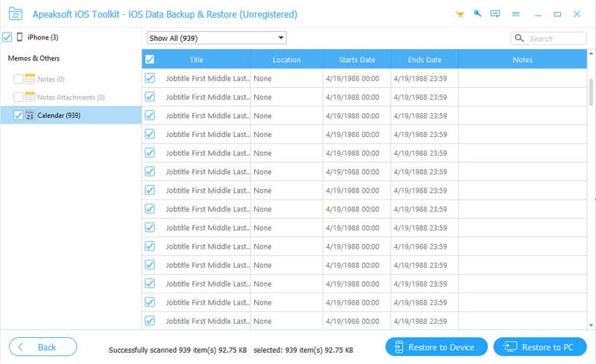This screenshot has height=364, width=596.
Task: Click the magnifier icon in search box
Action: [x=519, y=38]
